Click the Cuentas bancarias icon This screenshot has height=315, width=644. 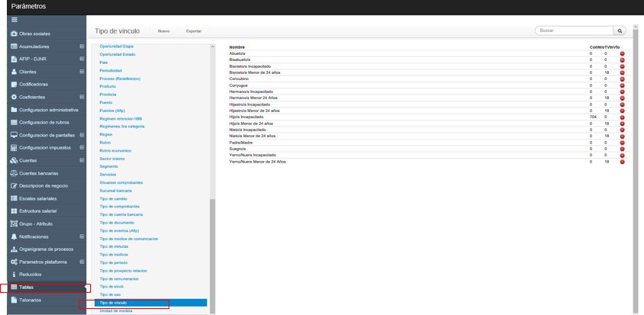point(14,173)
